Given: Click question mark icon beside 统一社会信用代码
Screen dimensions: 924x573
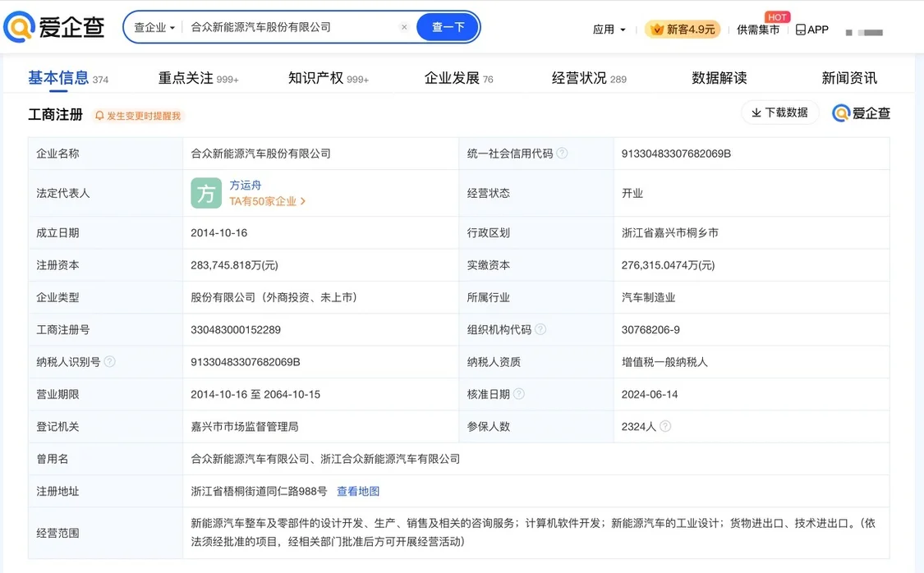Looking at the screenshot, I should tap(563, 153).
